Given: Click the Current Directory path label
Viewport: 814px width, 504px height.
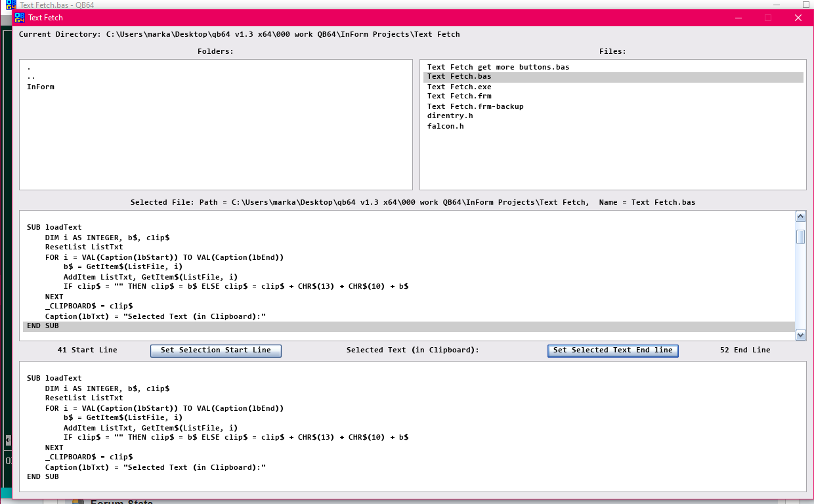Looking at the screenshot, I should pyautogui.click(x=240, y=34).
